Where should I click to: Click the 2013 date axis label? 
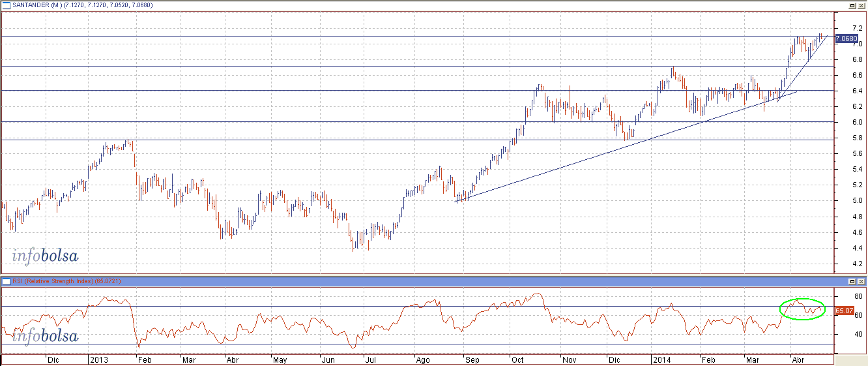[99, 359]
